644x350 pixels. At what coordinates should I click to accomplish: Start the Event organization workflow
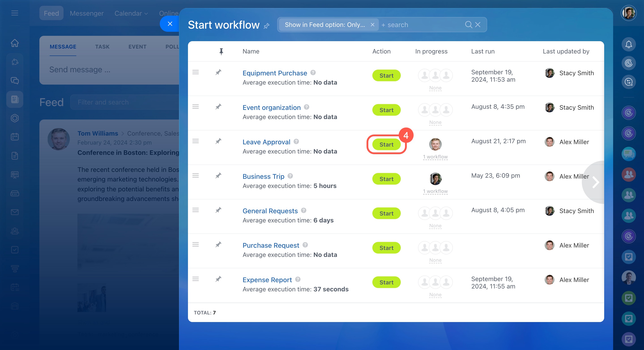click(386, 110)
